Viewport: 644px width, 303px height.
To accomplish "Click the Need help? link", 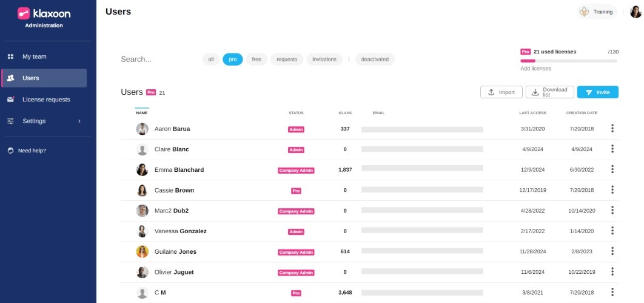I will [x=32, y=151].
